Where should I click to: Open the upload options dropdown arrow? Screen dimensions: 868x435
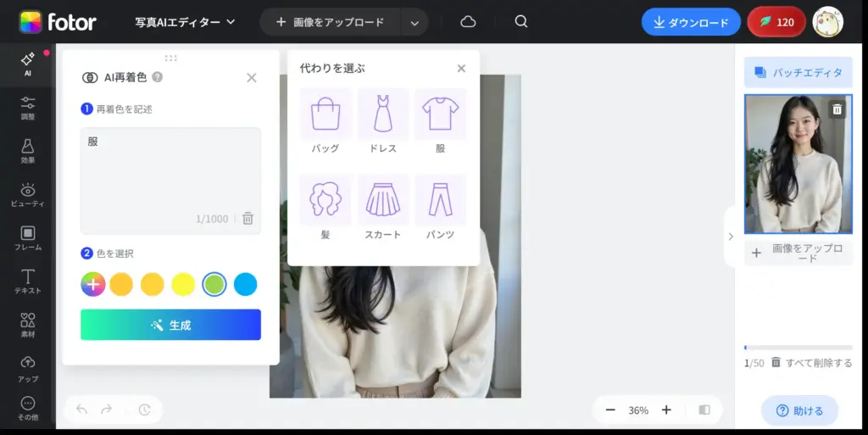click(x=415, y=23)
